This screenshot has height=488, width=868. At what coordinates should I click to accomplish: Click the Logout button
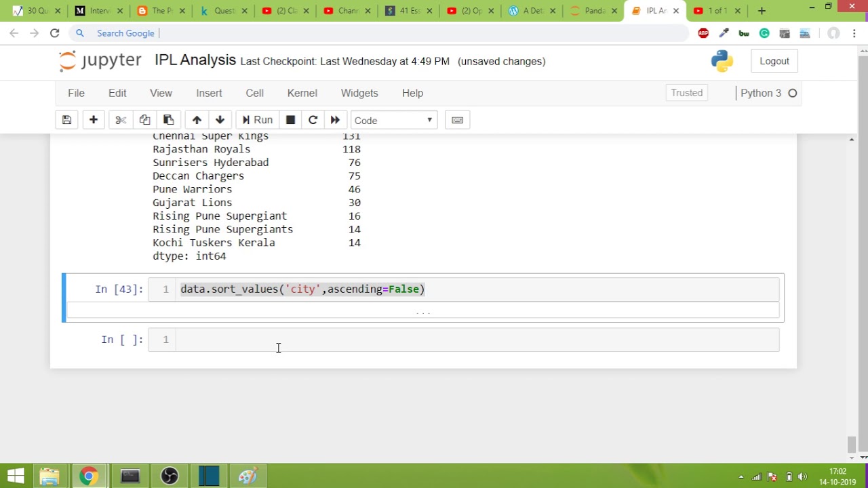[774, 61]
